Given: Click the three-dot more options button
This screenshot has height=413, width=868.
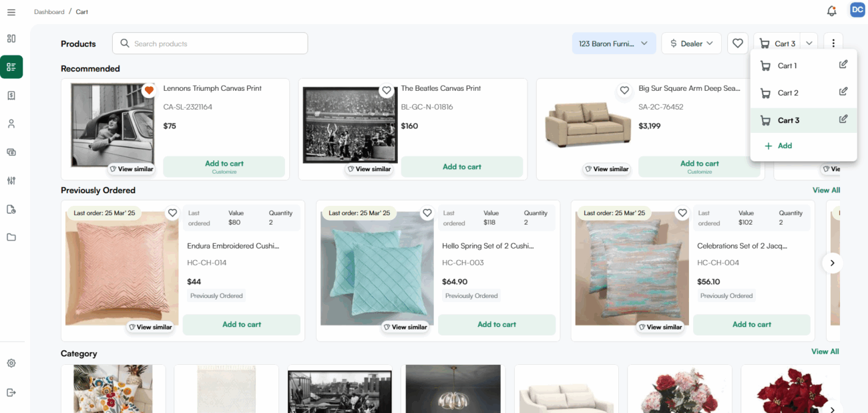Looking at the screenshot, I should click(833, 43).
